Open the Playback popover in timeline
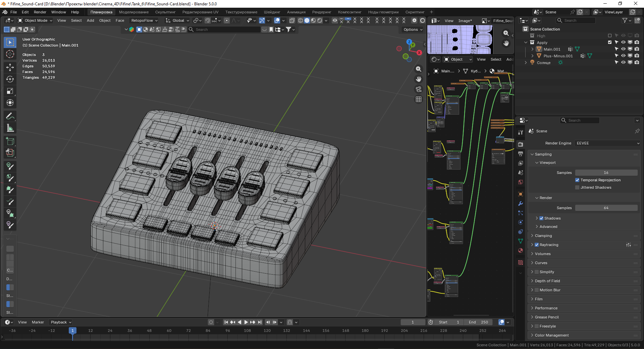Image resolution: width=644 pixels, height=349 pixels. 61,322
